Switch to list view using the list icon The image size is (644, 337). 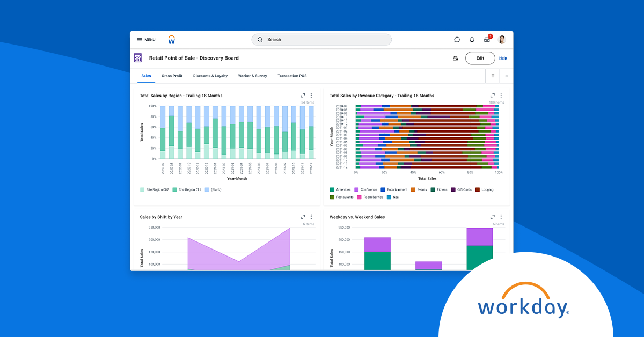pos(493,76)
